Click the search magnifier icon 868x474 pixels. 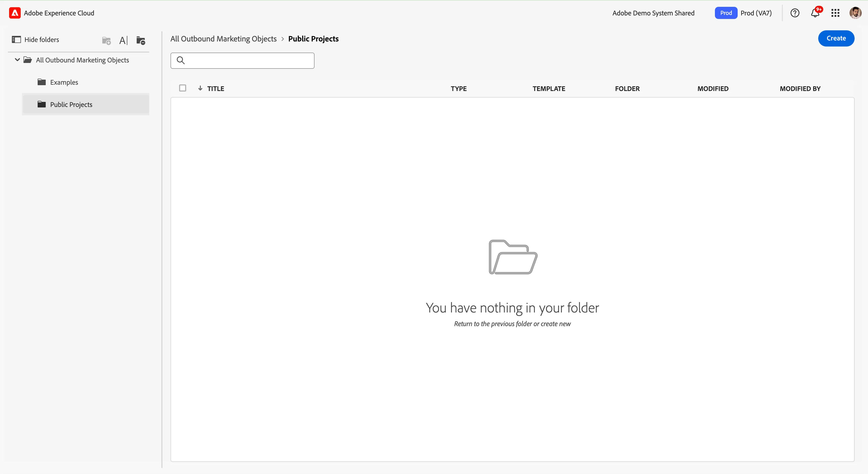coord(181,60)
